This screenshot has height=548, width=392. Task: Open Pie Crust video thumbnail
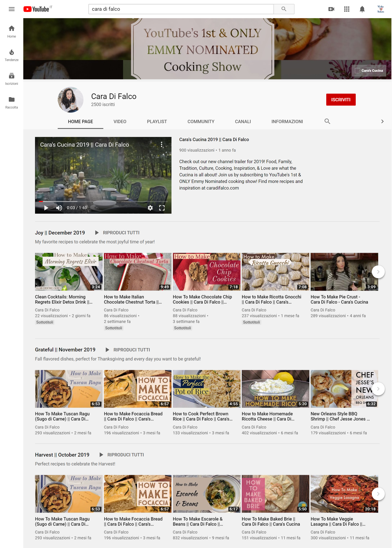tap(344, 272)
